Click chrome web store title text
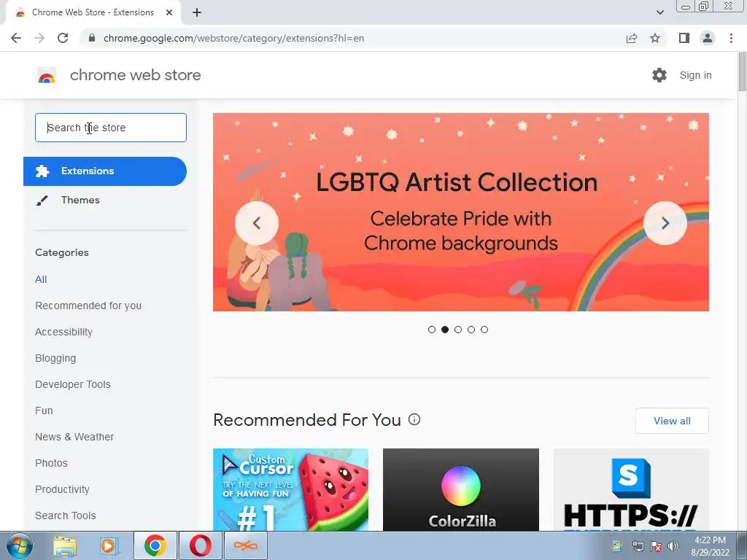The height and width of the screenshot is (560, 747). [135, 75]
